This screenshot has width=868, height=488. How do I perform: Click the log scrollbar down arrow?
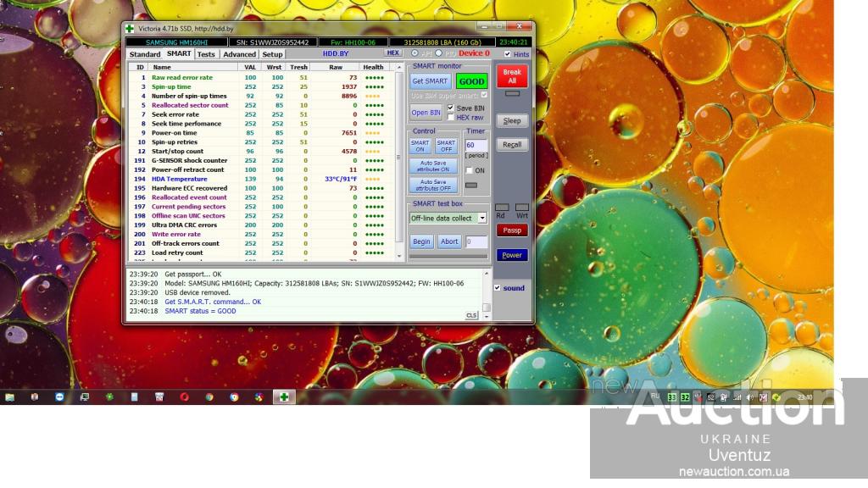point(487,317)
